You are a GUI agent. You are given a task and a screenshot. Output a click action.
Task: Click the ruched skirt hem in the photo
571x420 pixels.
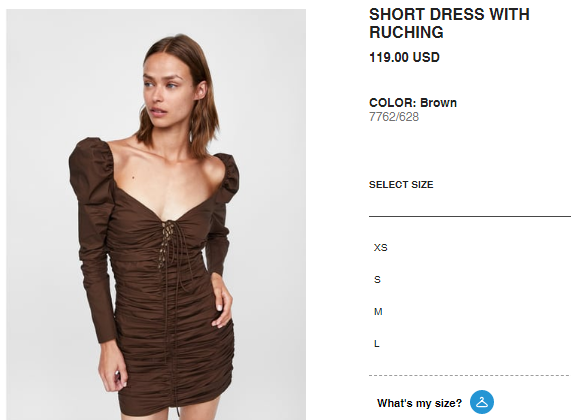[x=175, y=404]
